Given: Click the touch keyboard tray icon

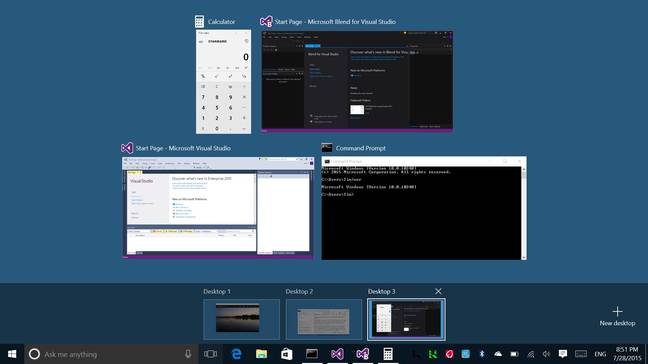Looking at the screenshot, I should tap(581, 354).
